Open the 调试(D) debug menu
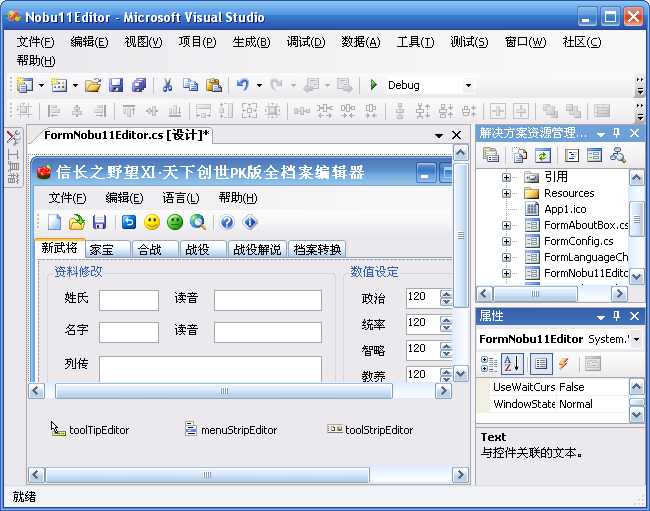The width and height of the screenshot is (650, 511). pos(306,42)
